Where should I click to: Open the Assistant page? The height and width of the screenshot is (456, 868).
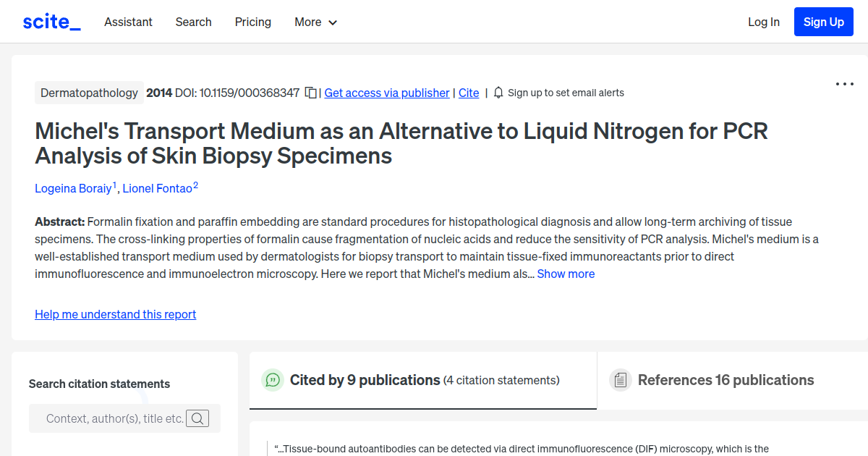click(128, 22)
